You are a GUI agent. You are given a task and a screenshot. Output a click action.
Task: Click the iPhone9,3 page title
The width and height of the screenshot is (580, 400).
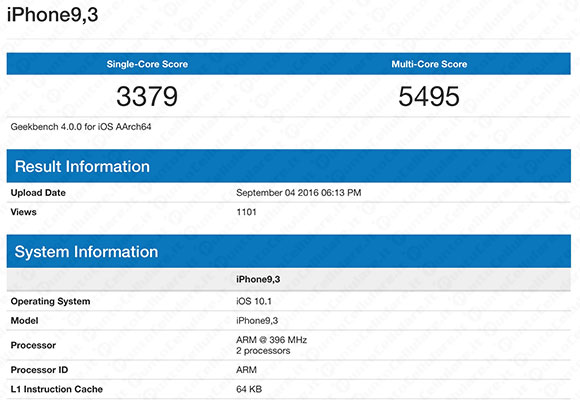[x=53, y=15]
